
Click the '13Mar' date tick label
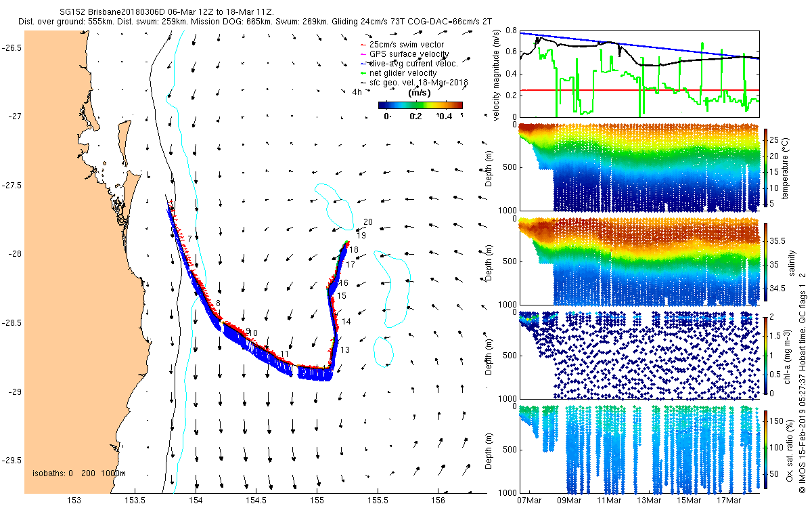coord(649,501)
